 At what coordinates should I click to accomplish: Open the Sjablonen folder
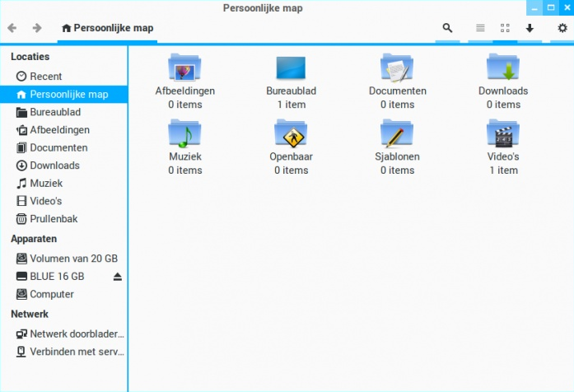(397, 134)
